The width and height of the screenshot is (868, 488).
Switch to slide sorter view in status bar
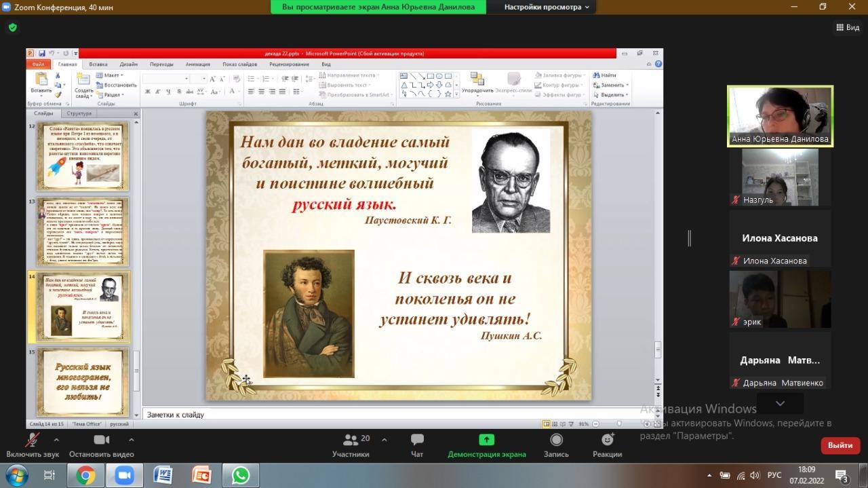click(x=555, y=424)
